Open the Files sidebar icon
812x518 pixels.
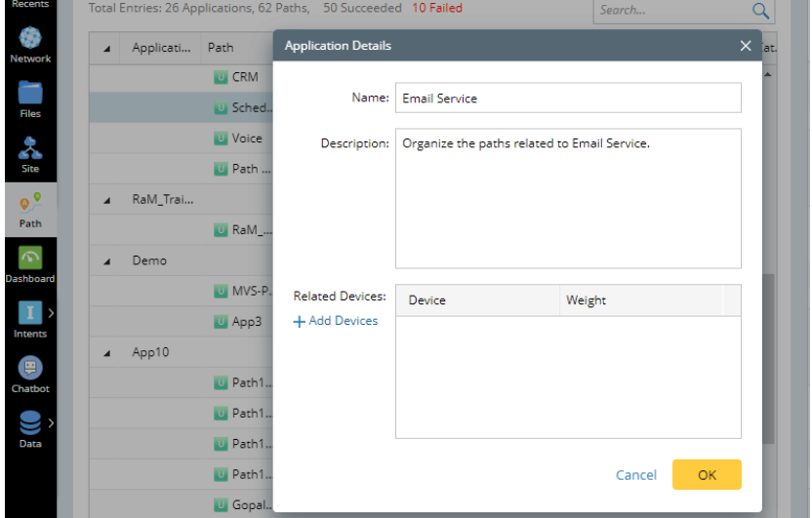30,98
